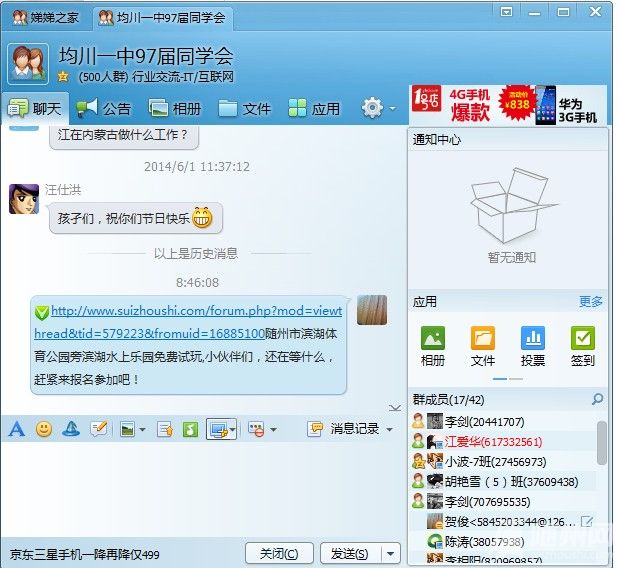Screen dimensions: 620x568
Task: Click the green safe-link shield icon
Action: tap(42, 312)
